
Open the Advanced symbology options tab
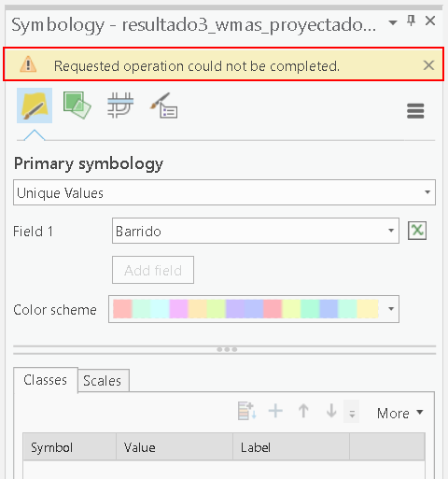(164, 106)
